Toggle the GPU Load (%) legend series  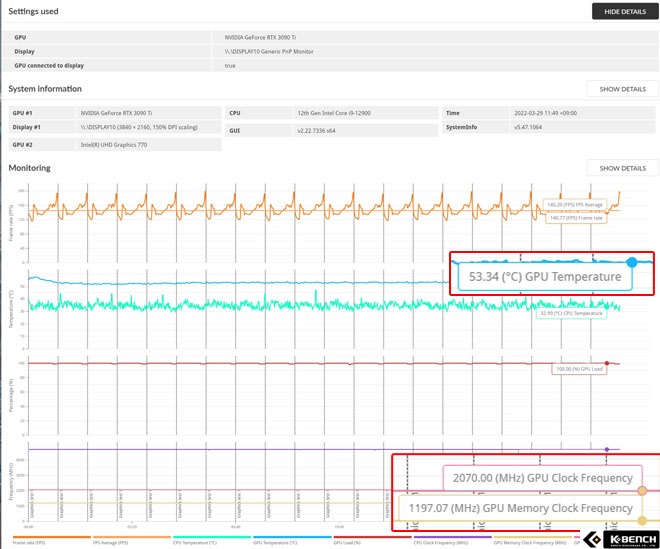pyautogui.click(x=372, y=540)
